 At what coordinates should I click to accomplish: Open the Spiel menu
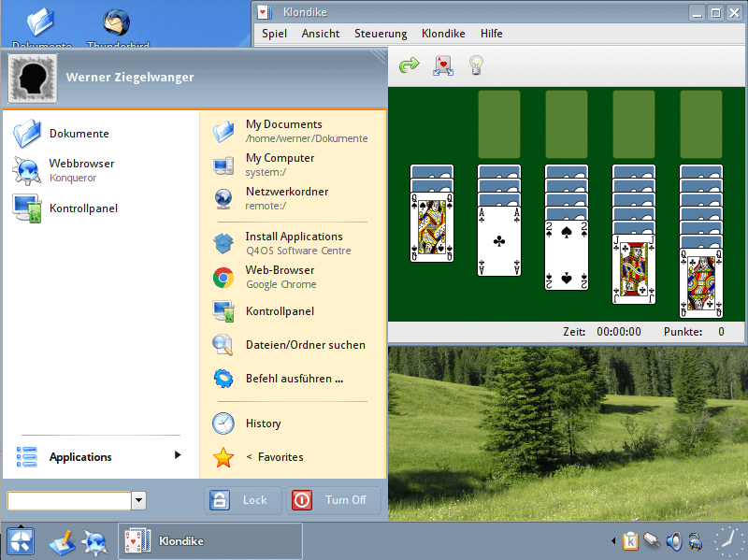(274, 34)
